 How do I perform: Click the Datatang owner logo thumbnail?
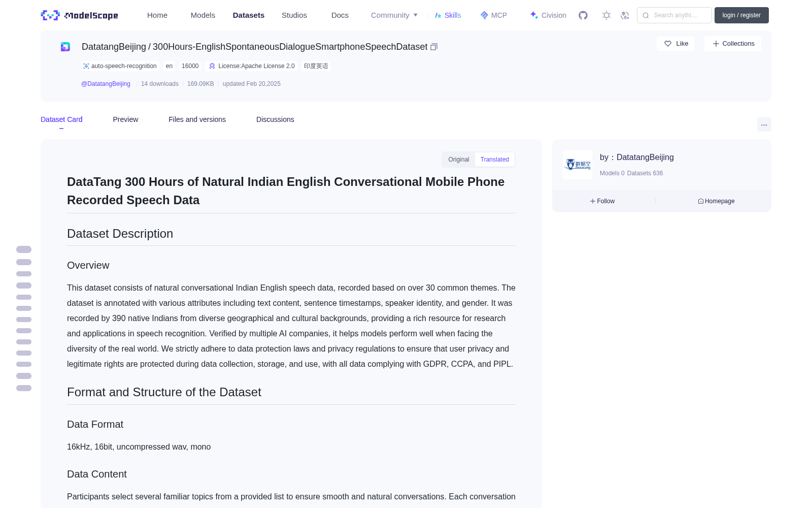578,165
